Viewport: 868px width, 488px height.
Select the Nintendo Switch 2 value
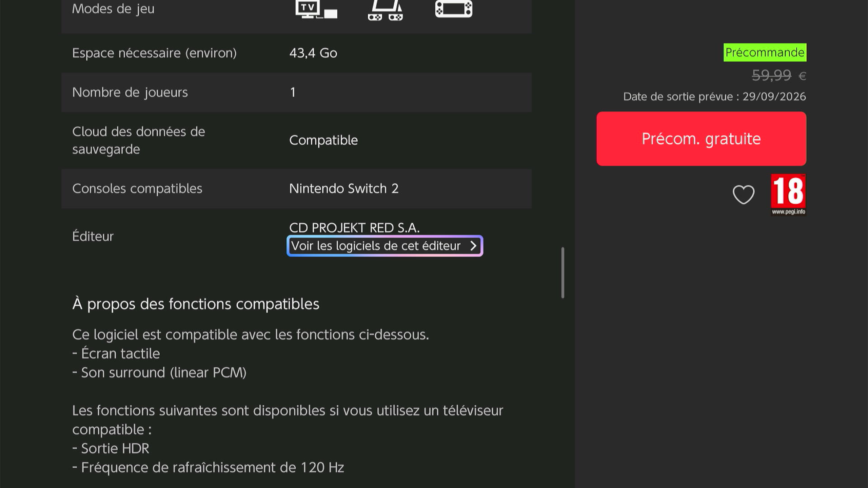click(x=344, y=188)
